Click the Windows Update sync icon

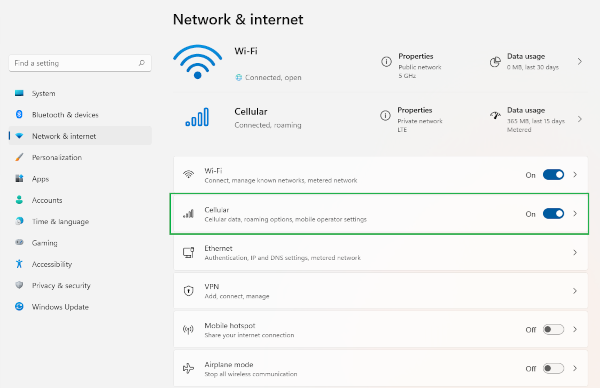tap(19, 306)
